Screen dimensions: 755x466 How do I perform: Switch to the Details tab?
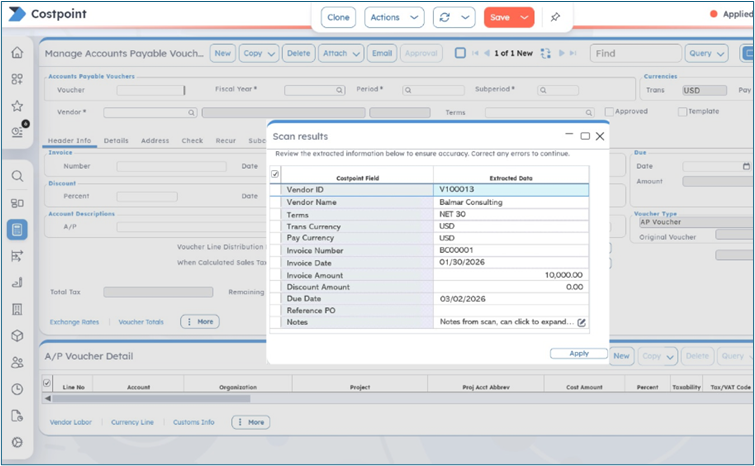pos(116,141)
